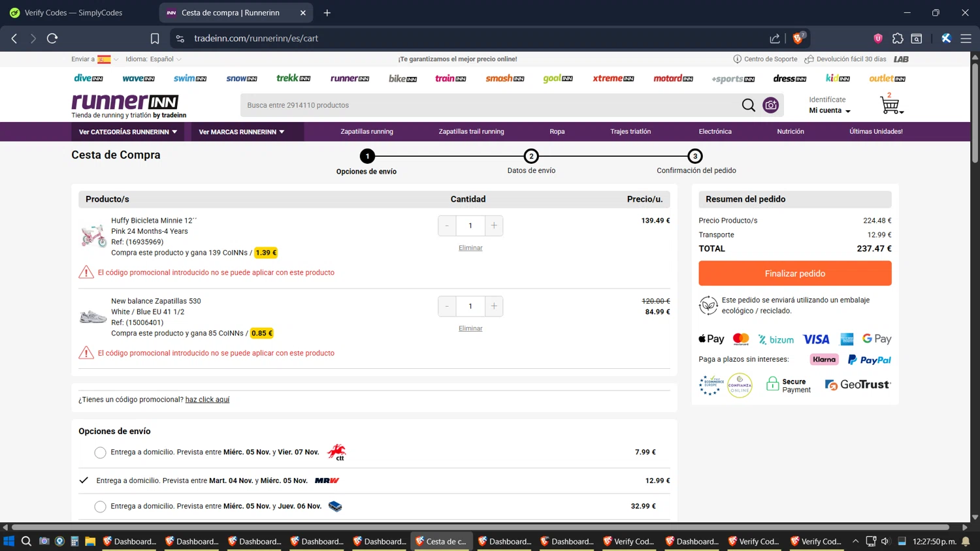Open the Windows Start menu
The width and height of the screenshot is (980, 551).
click(8, 541)
